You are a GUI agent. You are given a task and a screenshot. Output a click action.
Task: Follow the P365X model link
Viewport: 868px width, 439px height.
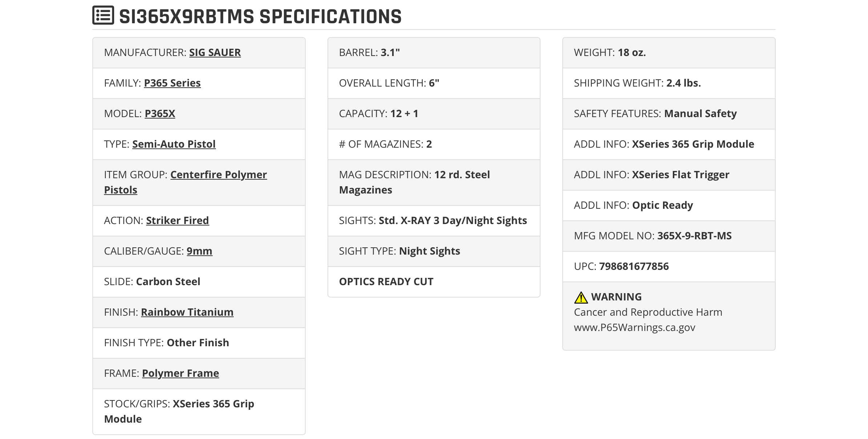pos(160,113)
